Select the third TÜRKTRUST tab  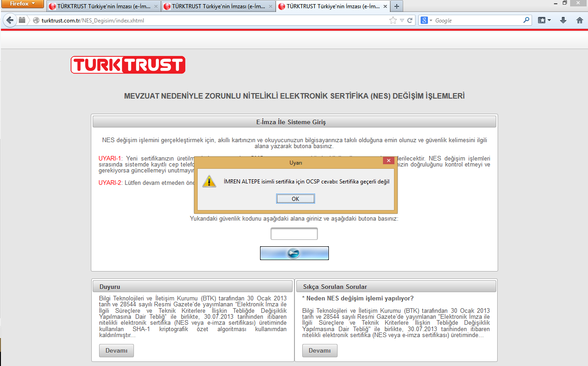(x=333, y=6)
